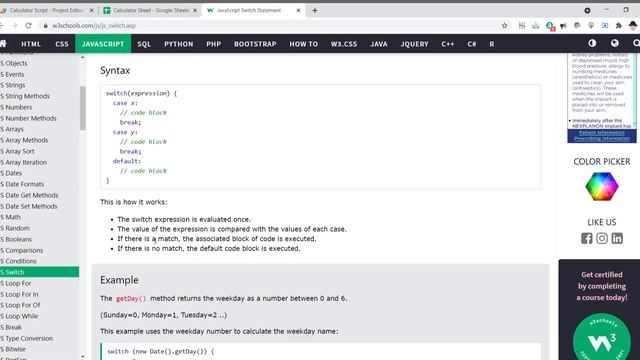Open JS Booleans in sidebar
The width and height of the screenshot is (640, 360).
(16, 239)
